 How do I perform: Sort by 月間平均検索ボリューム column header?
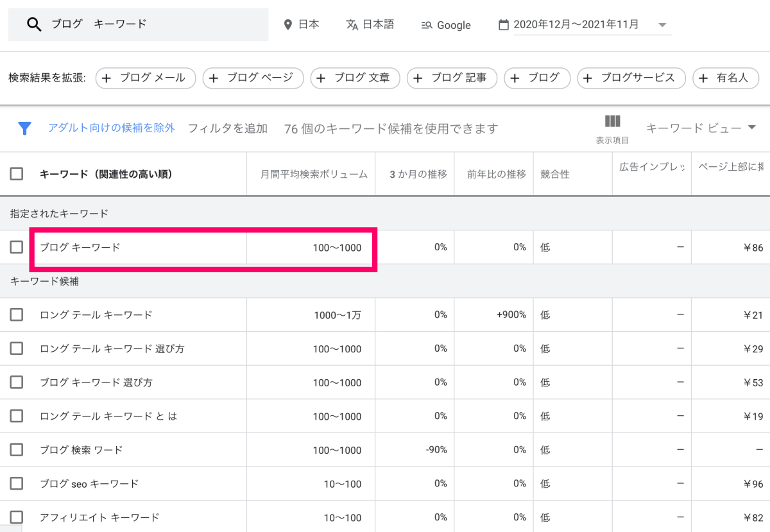pos(314,174)
